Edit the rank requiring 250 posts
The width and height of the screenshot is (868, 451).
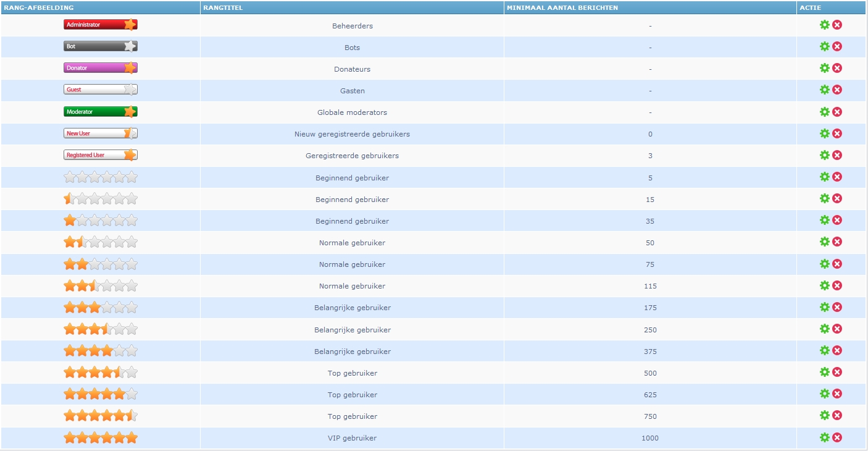click(x=824, y=329)
